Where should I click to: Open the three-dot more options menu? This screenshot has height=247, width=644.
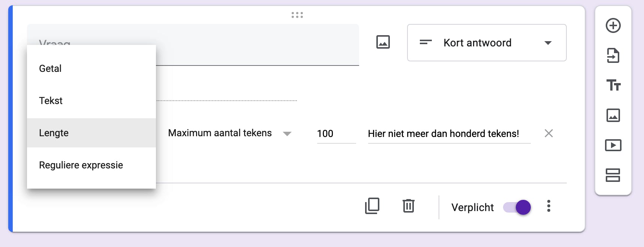click(x=548, y=206)
